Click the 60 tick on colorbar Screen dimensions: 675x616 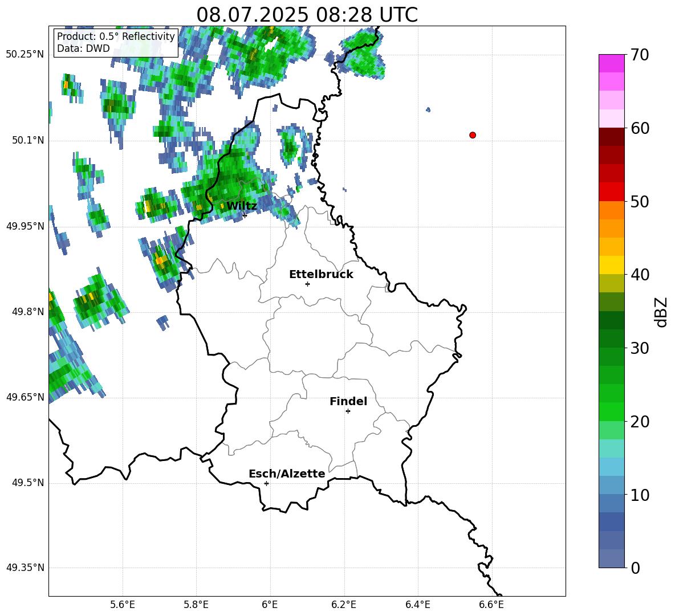coord(640,128)
